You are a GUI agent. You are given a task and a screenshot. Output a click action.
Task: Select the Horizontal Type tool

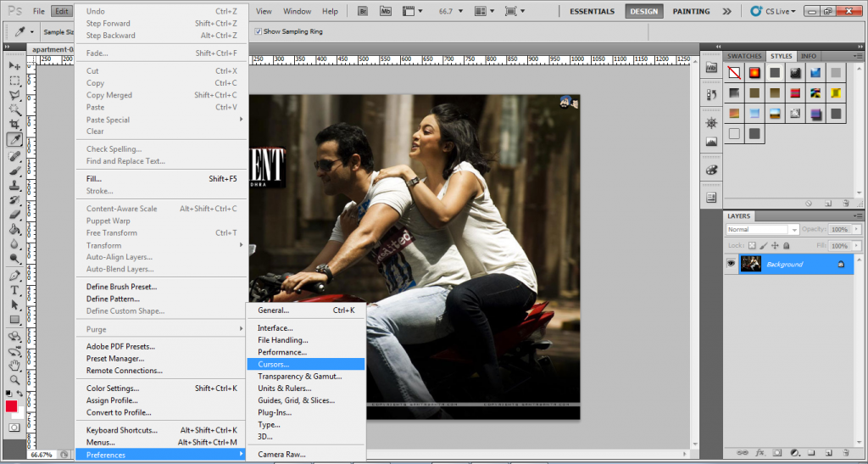click(x=15, y=290)
